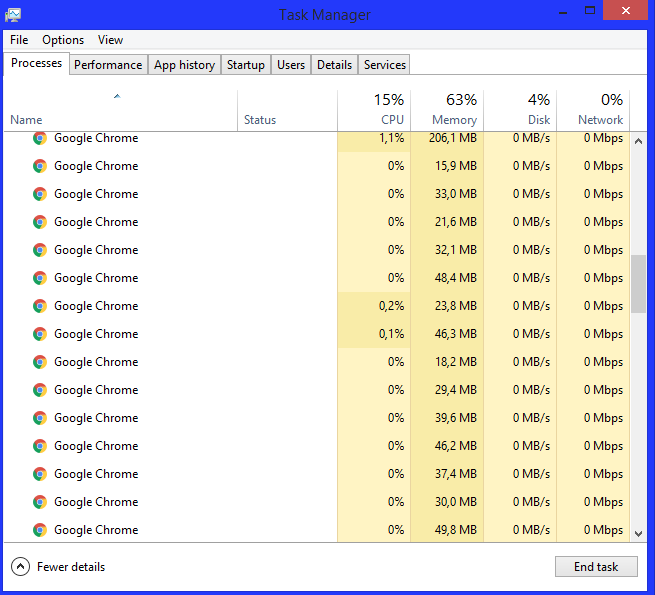655x595 pixels.
Task: Click the 15,9 MB memory value
Action: click(456, 166)
